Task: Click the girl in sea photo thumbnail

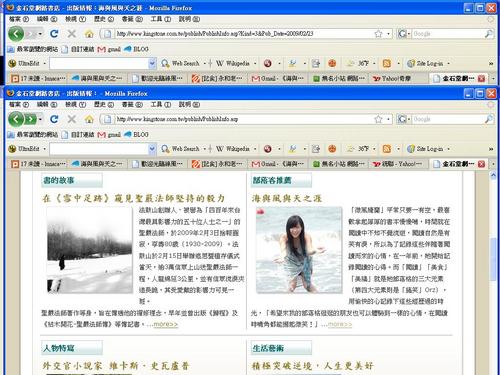Action: [x=299, y=250]
